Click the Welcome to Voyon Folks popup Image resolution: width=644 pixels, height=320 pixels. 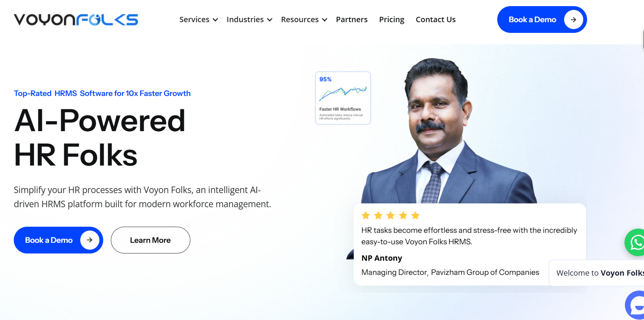pyautogui.click(x=597, y=273)
